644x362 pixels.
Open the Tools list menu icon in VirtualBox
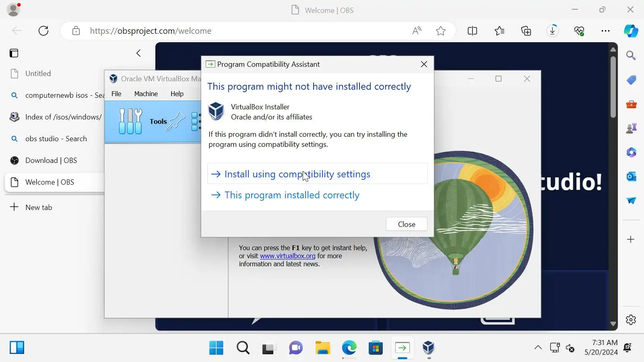click(196, 121)
